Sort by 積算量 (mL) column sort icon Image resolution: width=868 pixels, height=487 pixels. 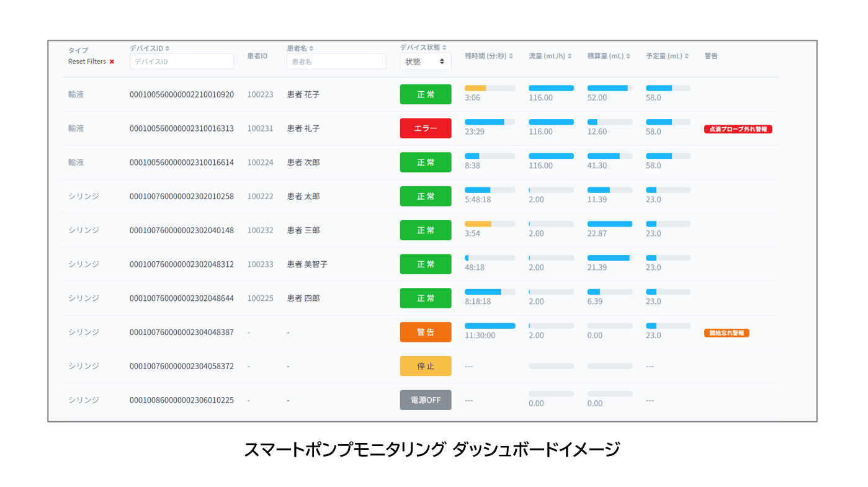[x=628, y=56]
